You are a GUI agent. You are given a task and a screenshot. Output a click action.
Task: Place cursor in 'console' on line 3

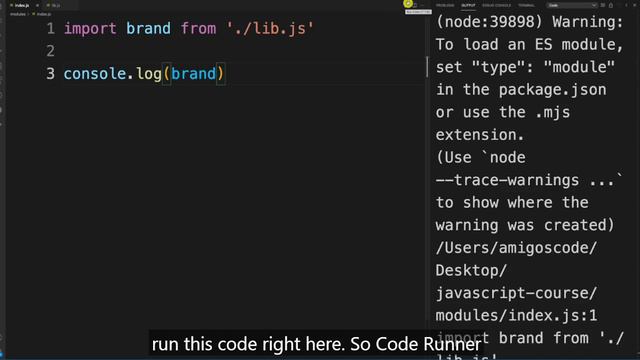coord(95,74)
